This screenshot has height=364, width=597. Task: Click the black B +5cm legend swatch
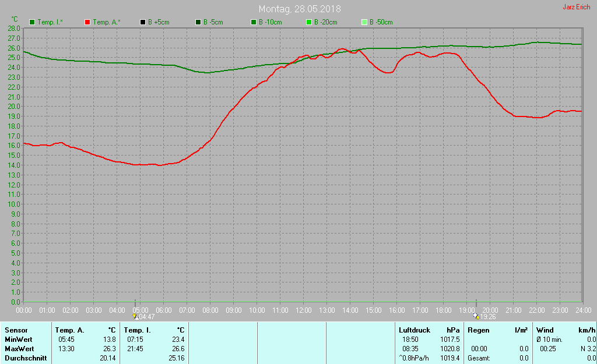[143, 22]
